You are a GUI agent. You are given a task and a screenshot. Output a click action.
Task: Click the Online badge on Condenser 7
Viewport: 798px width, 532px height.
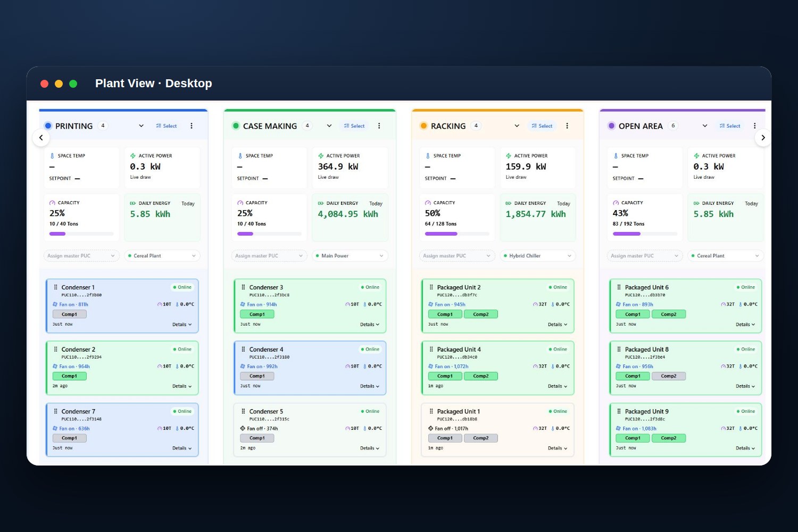pos(182,411)
